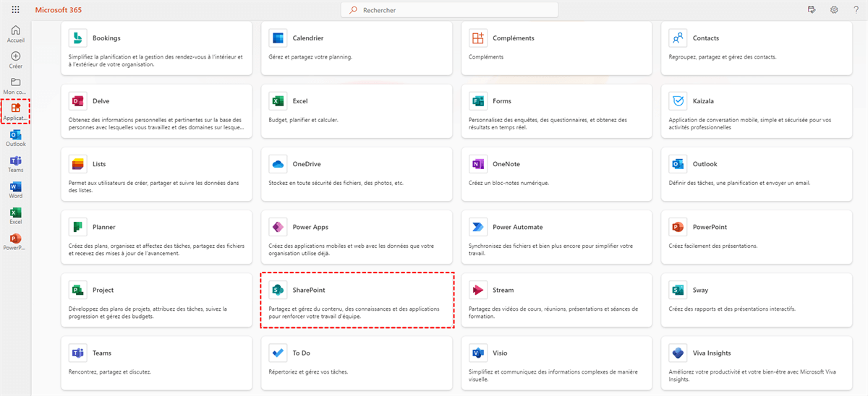Click 'Créez facilement des présentations.' text
The image size is (868, 396).
pyautogui.click(x=713, y=246)
